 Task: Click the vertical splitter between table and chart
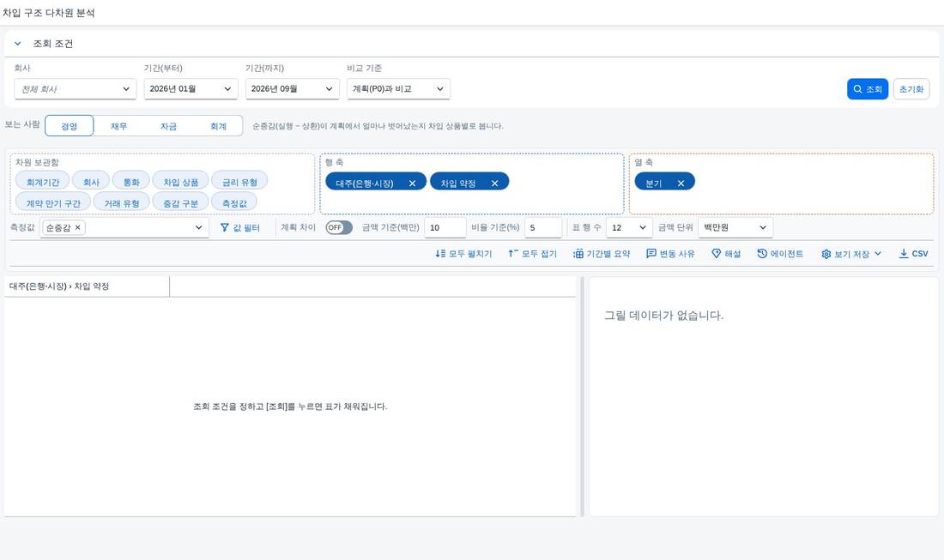(582, 396)
